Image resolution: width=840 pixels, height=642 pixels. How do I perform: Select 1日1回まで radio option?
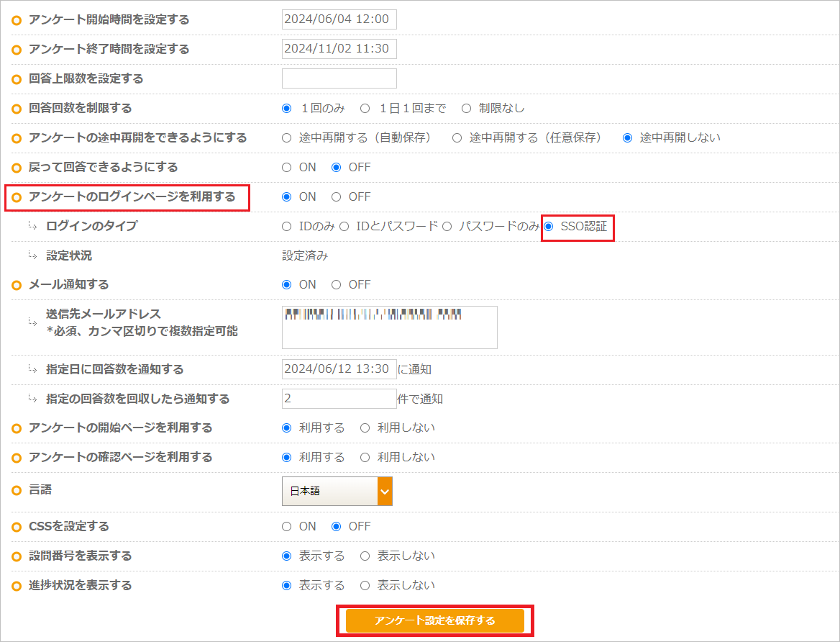pyautogui.click(x=365, y=109)
